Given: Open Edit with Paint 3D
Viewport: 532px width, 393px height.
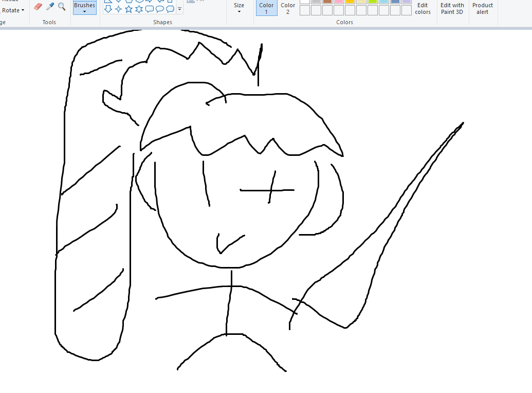Looking at the screenshot, I should click(452, 8).
